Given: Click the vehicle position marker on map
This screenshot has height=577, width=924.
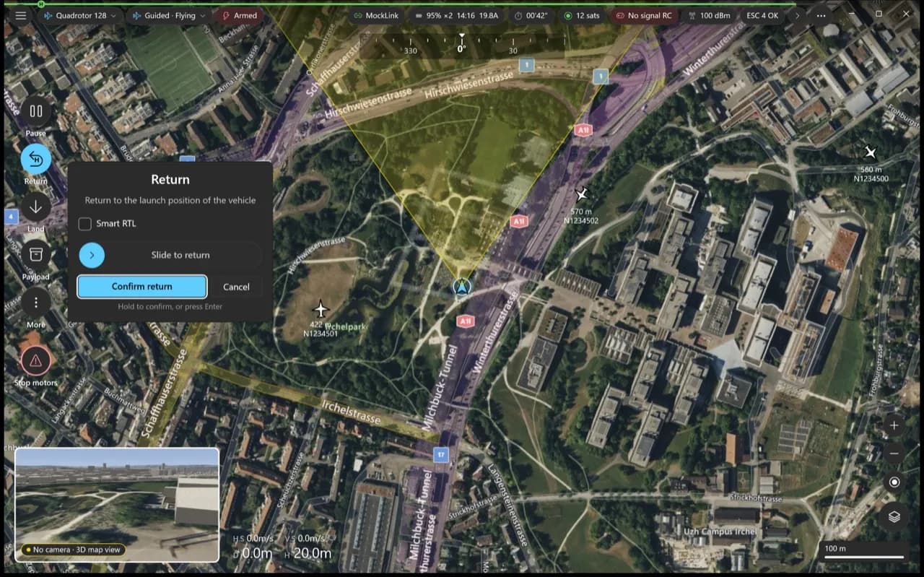Looking at the screenshot, I should (462, 287).
